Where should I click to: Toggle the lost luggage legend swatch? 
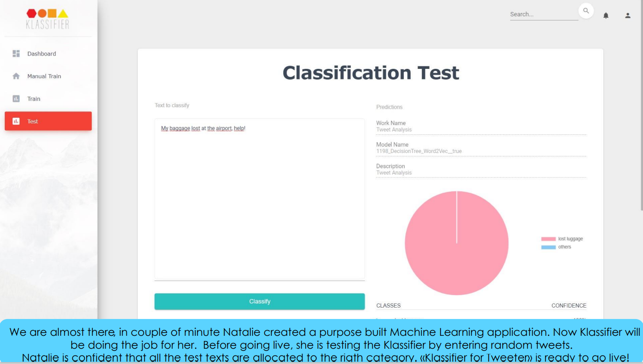click(548, 239)
